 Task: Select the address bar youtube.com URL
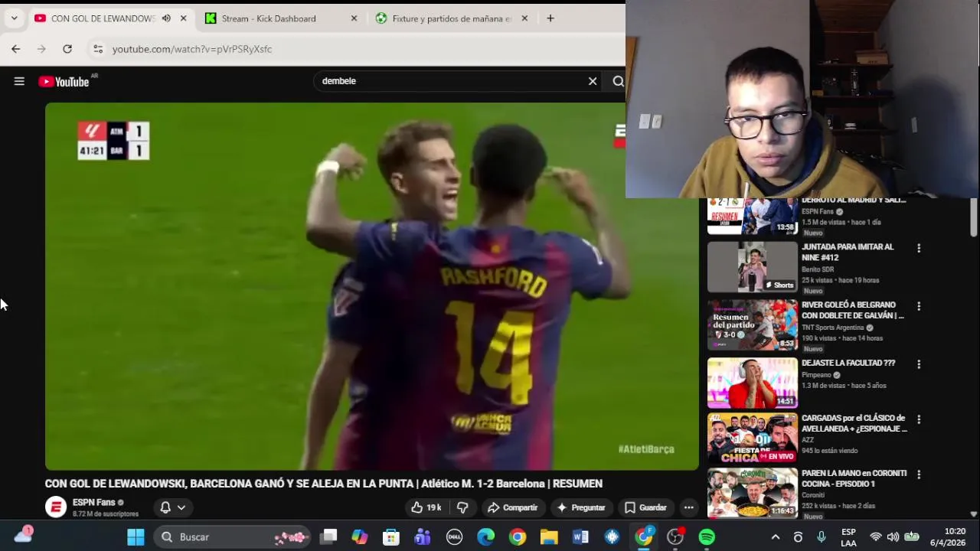[192, 49]
